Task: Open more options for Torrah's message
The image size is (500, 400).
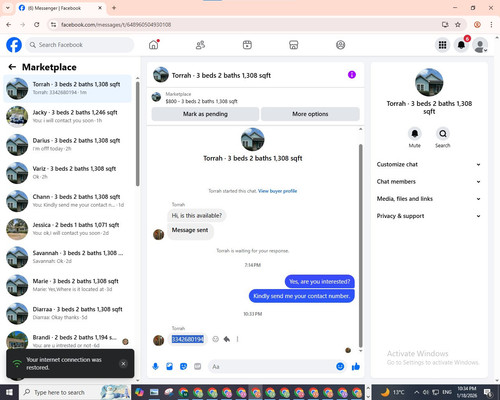Action: tap(237, 339)
